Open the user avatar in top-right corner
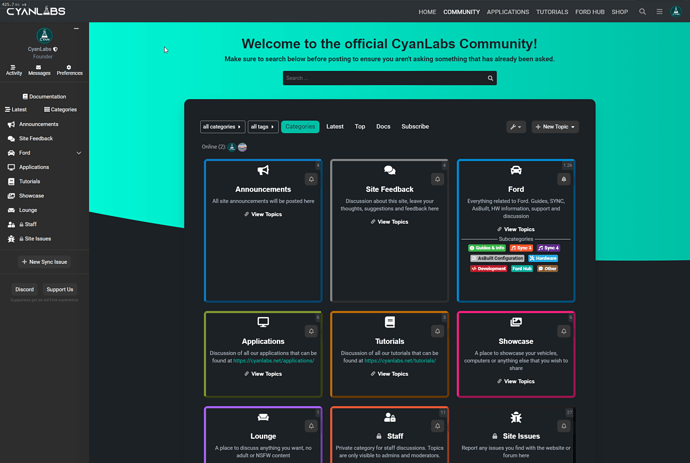 click(x=676, y=11)
